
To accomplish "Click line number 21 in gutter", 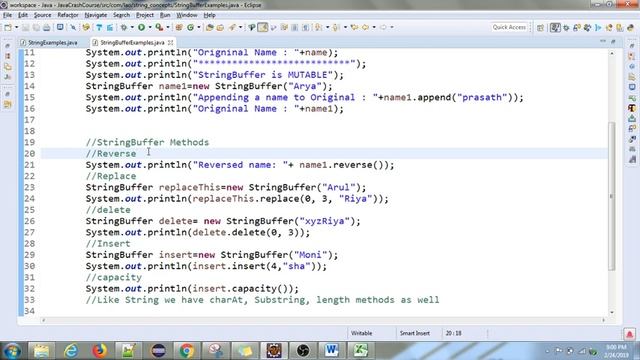I will pyautogui.click(x=29, y=165).
